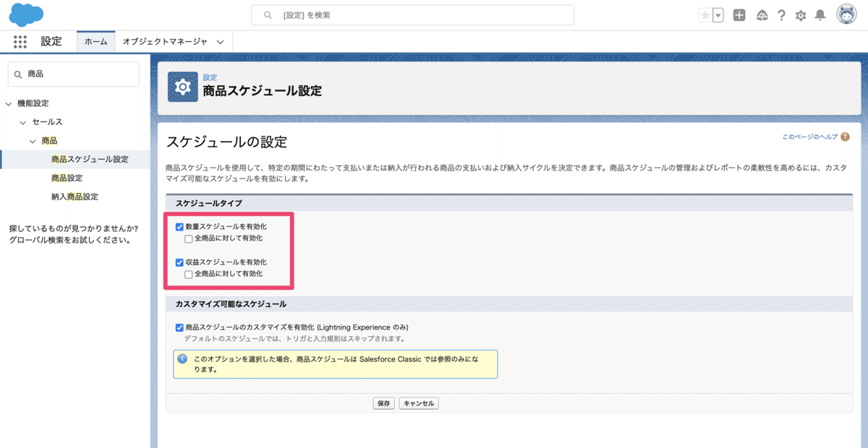Open the dropdown chevron next to オブジェクトマネージャ
The width and height of the screenshot is (868, 448).
click(221, 42)
